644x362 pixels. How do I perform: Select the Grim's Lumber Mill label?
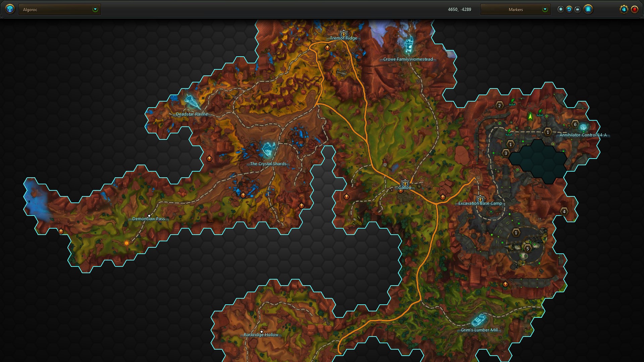pos(479,330)
